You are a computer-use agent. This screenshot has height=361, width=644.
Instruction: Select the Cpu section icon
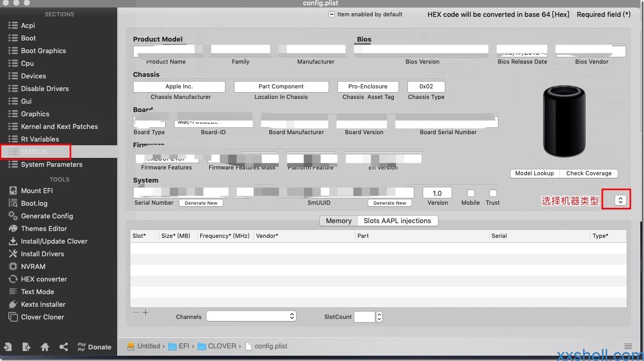(13, 63)
